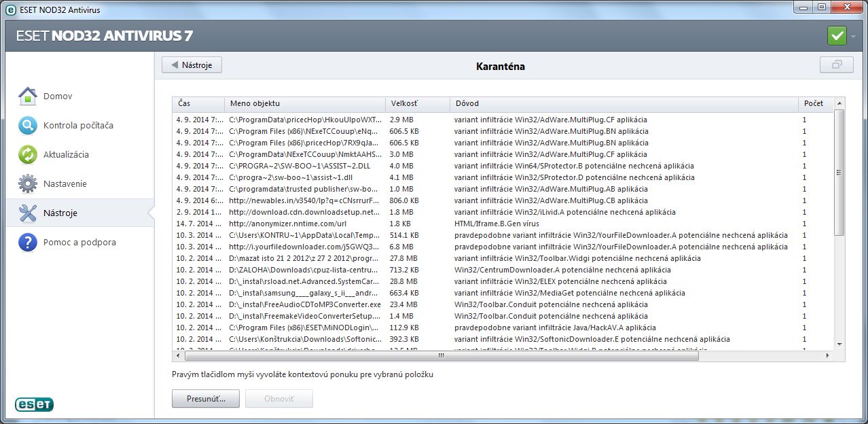Click reason HTML/Iframe.B.Gen vírus
The width and height of the screenshot is (868, 424).
pos(499,224)
